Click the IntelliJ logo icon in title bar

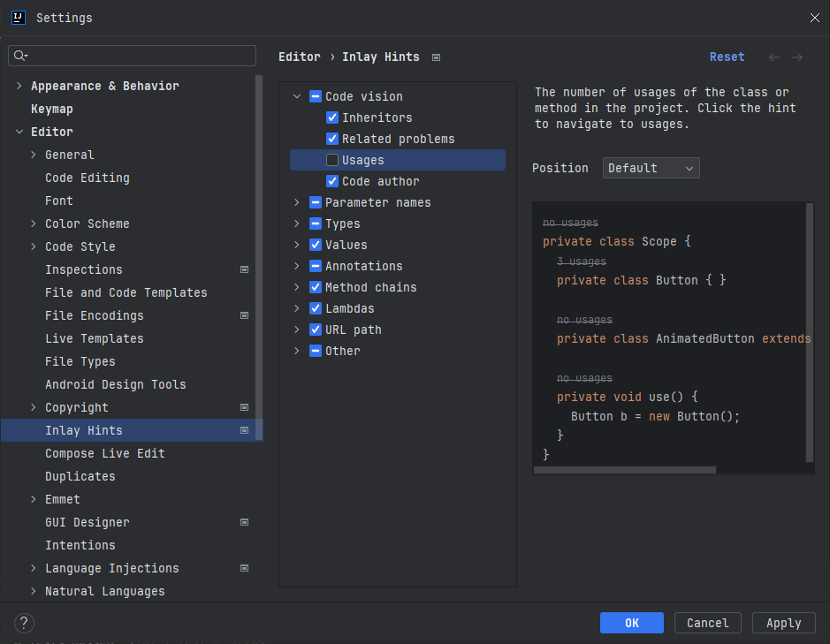(x=19, y=18)
